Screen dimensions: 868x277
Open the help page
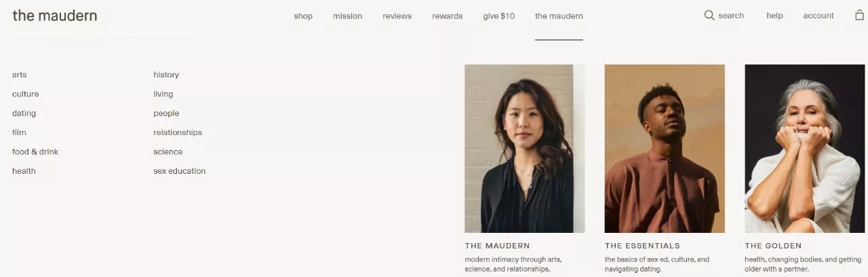774,16
